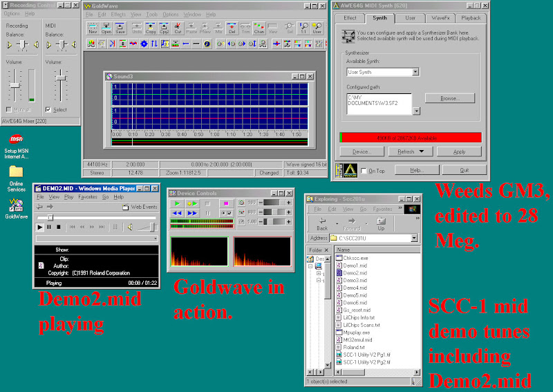
Task: Click the Browse... button in AWE64G Synth
Action: point(450,98)
